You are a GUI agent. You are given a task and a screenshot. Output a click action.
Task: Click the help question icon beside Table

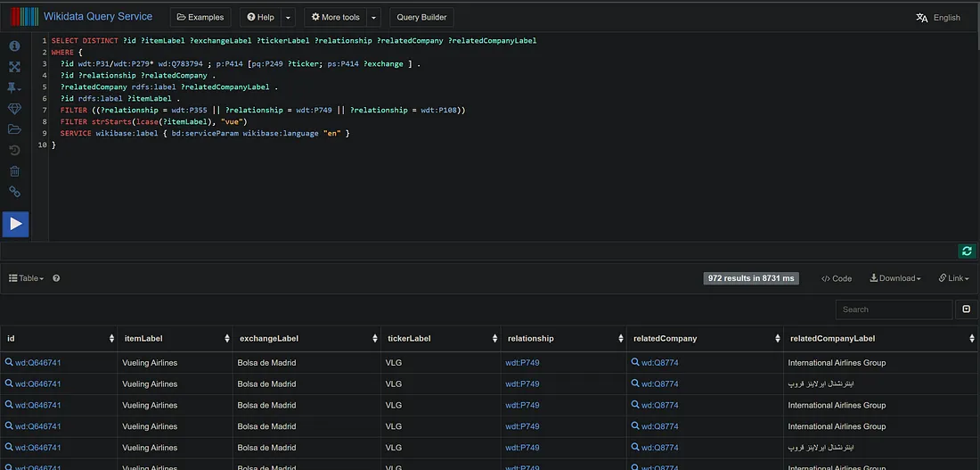coord(56,278)
